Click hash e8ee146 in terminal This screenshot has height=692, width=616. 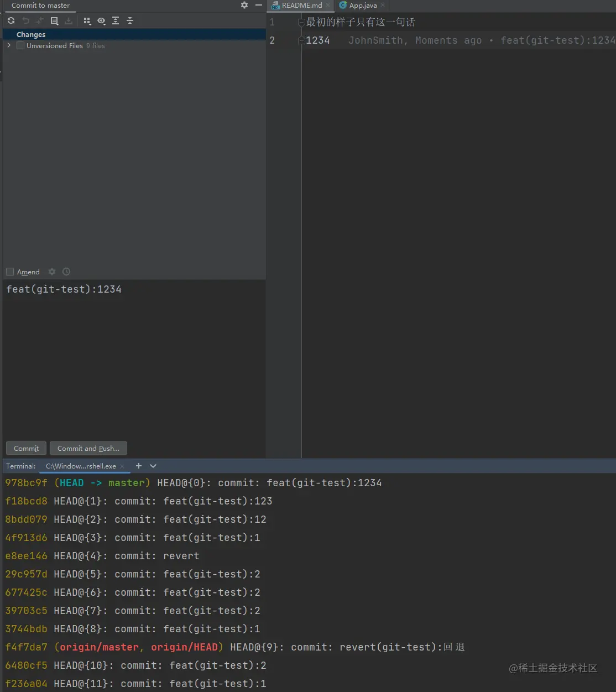27,556
